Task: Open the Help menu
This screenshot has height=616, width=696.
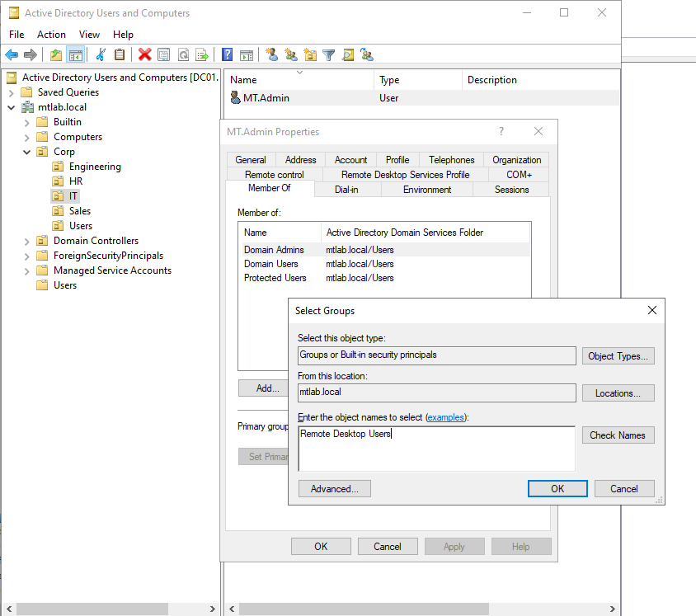Action: [x=123, y=35]
